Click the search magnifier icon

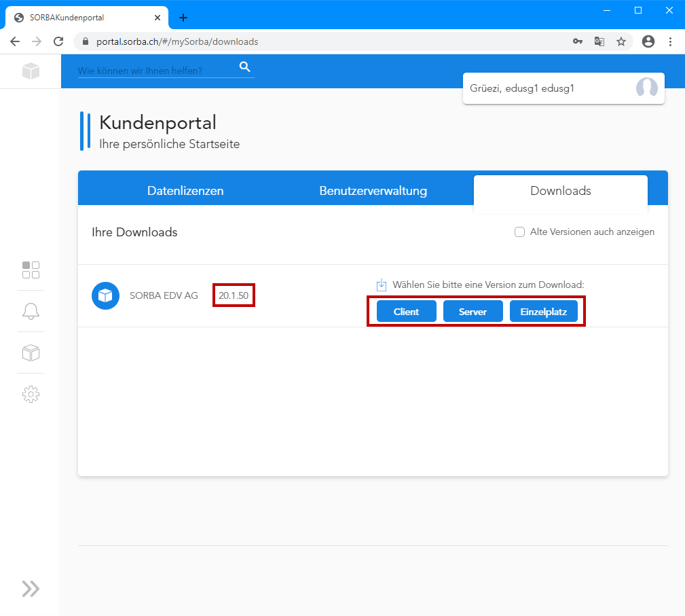(x=245, y=67)
